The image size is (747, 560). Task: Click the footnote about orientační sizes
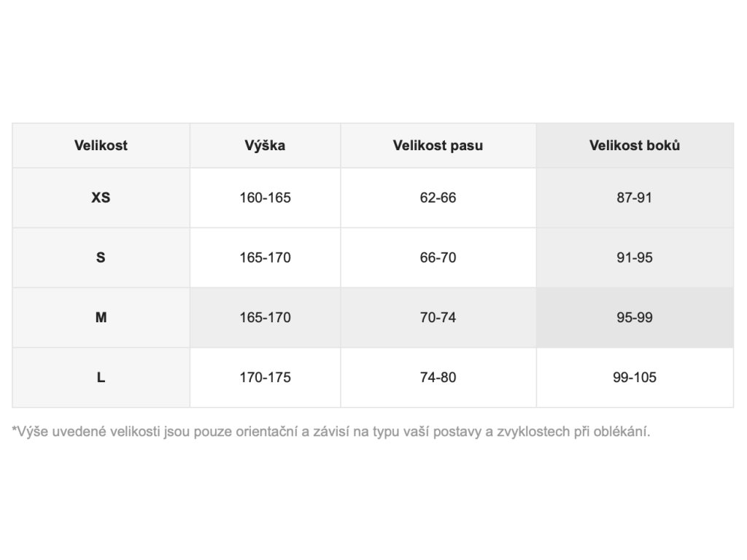point(330,431)
